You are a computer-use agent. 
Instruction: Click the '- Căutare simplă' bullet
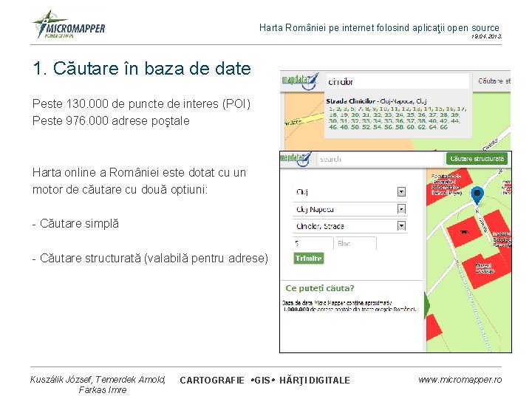click(x=75, y=224)
